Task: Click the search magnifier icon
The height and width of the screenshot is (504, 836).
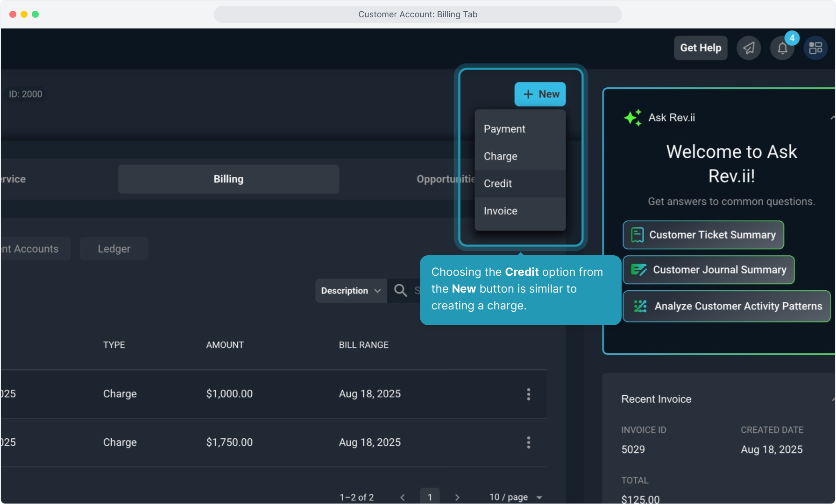Action: 400,290
